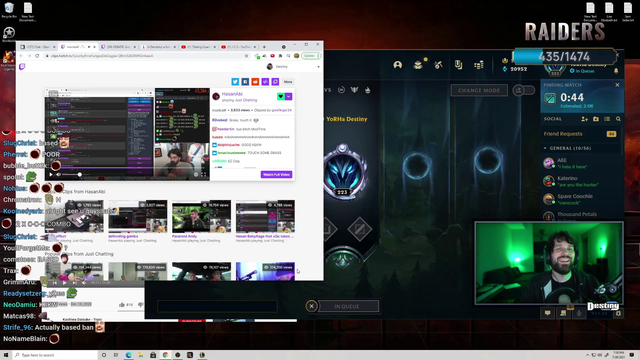Click the bookmark star in address bar
Screen dimensions: 640x360
click(x=246, y=56)
